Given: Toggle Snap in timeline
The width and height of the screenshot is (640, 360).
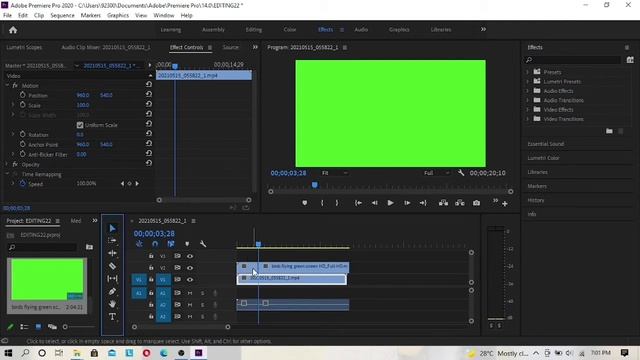Looking at the screenshot, I should [155, 244].
